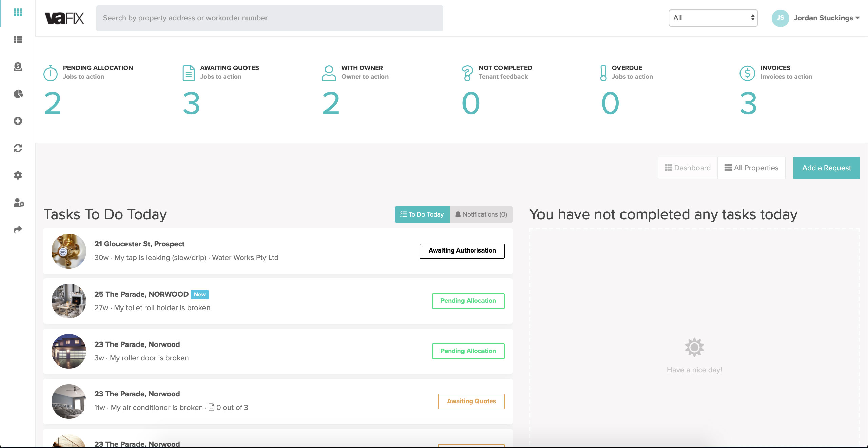Screen dimensions: 868x448
Task: Open the list view sidebar icon
Action: (x=18, y=40)
